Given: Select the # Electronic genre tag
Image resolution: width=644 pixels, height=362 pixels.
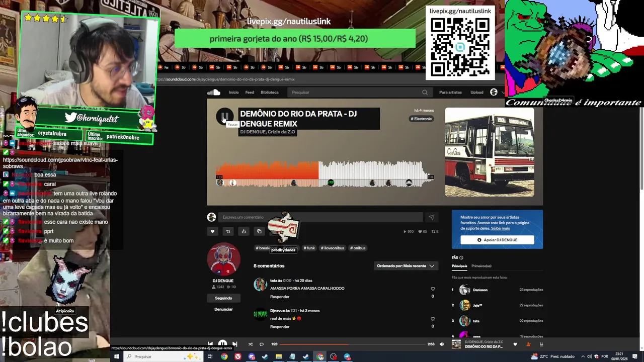Looking at the screenshot, I should click(421, 119).
